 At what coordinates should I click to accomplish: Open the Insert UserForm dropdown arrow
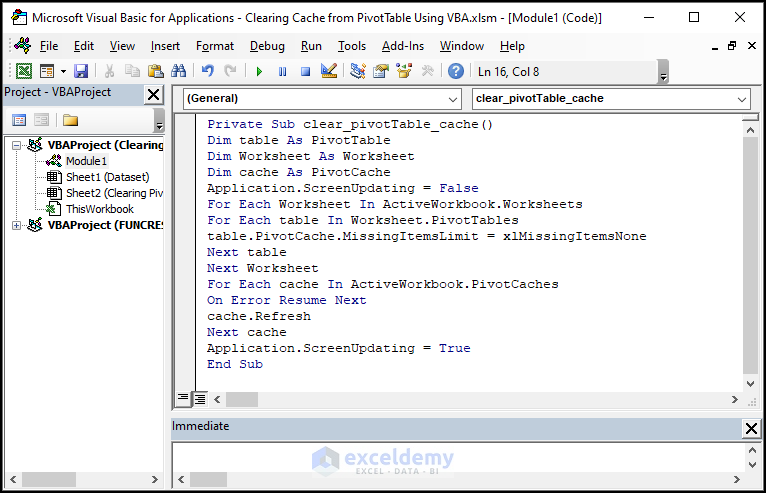pos(64,72)
